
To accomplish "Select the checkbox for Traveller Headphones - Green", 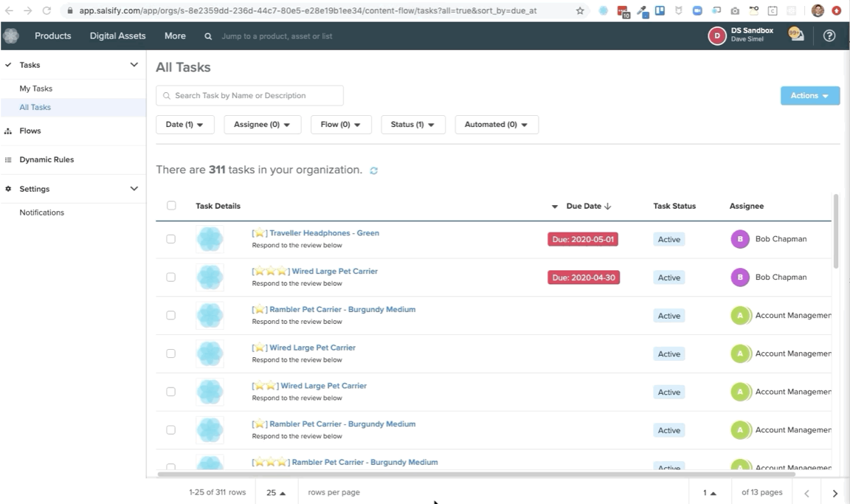I will tap(171, 238).
